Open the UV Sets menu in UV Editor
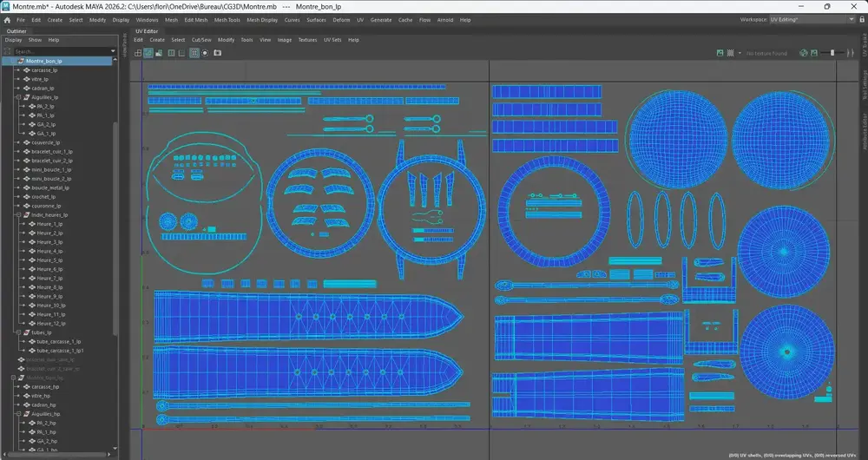Viewport: 868px width, 460px height. [332, 40]
